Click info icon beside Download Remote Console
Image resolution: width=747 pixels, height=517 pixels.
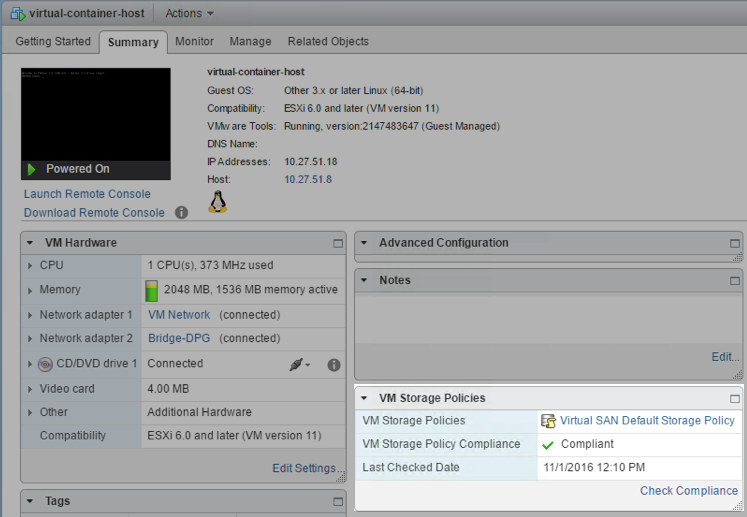coord(181,213)
